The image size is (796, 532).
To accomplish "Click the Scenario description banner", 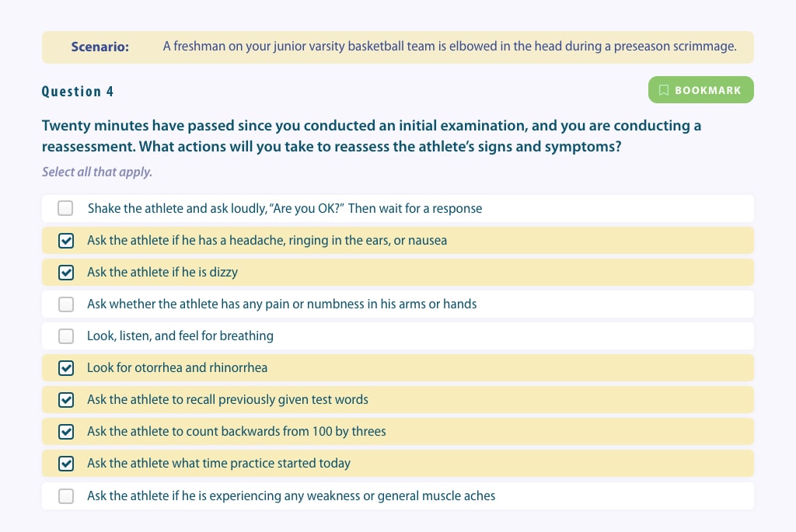I will click(x=397, y=47).
